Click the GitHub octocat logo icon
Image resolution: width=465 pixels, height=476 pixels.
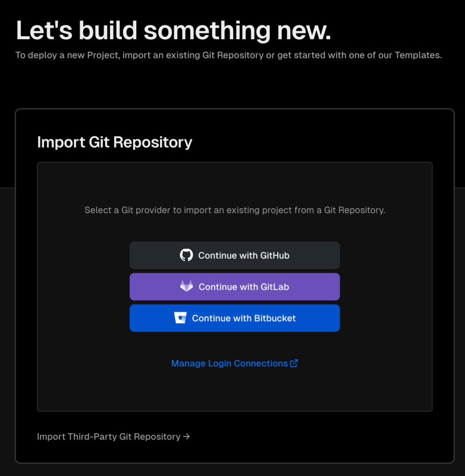pyautogui.click(x=186, y=255)
